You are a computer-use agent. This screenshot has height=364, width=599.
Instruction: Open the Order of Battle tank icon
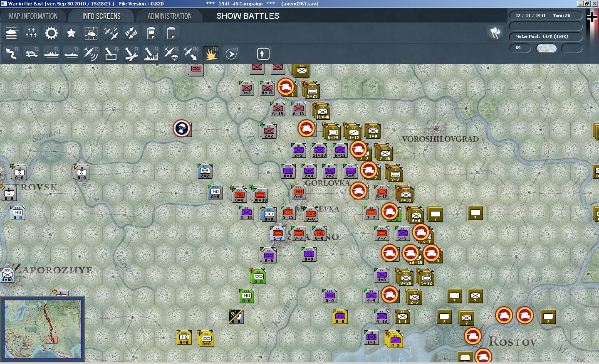(x=11, y=33)
